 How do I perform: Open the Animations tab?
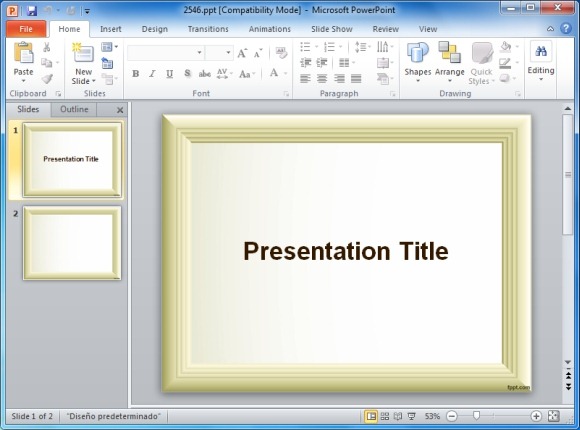point(270,29)
